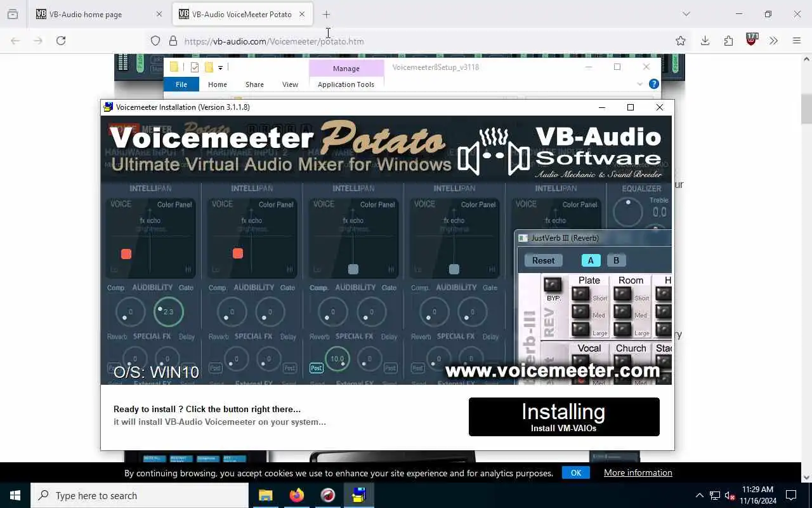The height and width of the screenshot is (508, 812).
Task: Select the Manage contextual tab in Explorer
Action: point(346,68)
